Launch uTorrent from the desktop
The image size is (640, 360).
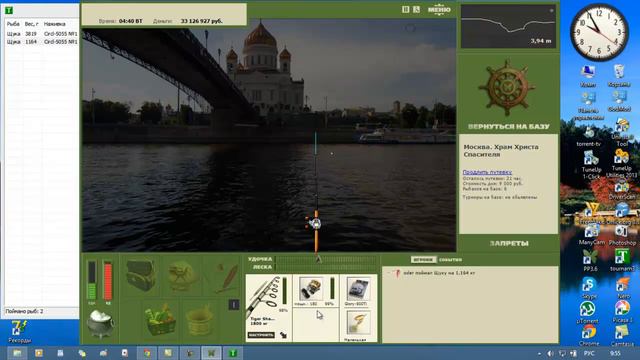587,312
